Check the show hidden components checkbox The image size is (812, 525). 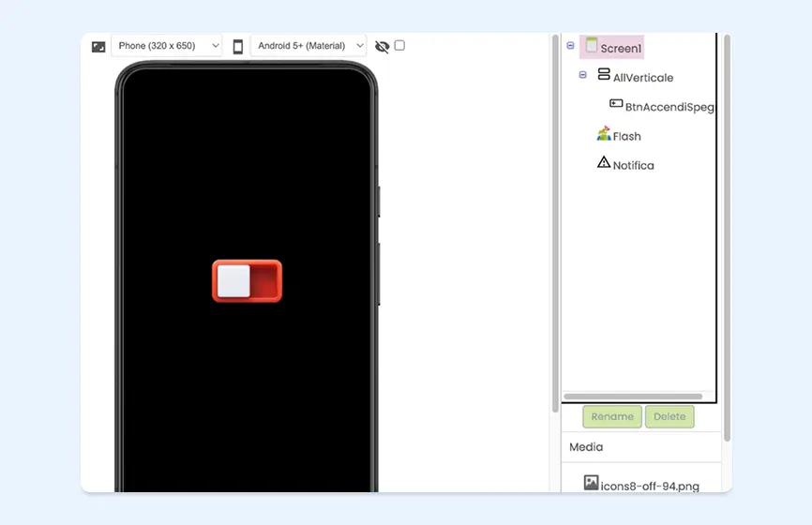coord(399,45)
